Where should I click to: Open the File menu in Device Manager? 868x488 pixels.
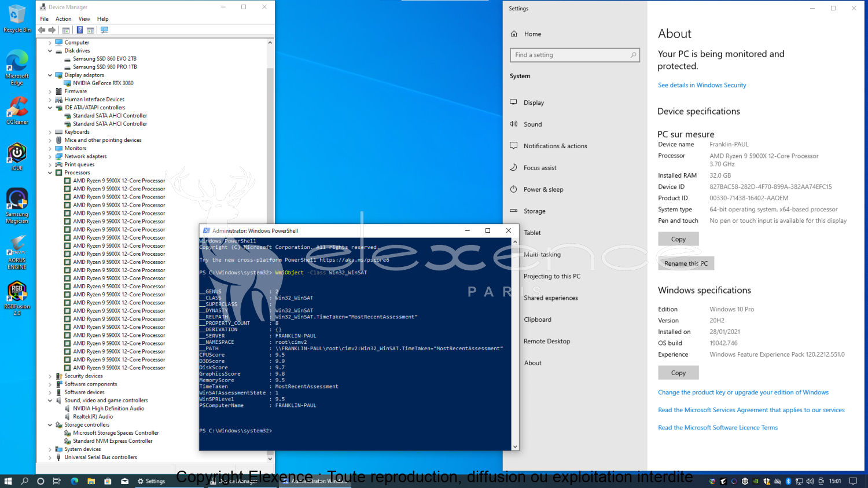point(45,19)
